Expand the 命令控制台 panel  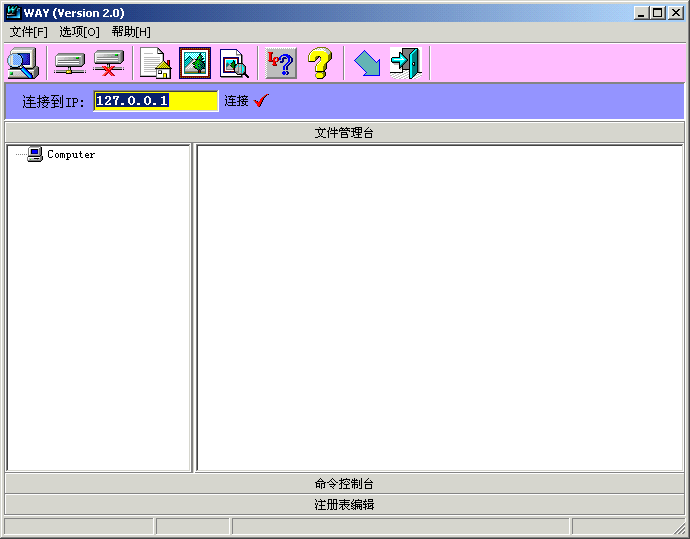pyautogui.click(x=344, y=484)
